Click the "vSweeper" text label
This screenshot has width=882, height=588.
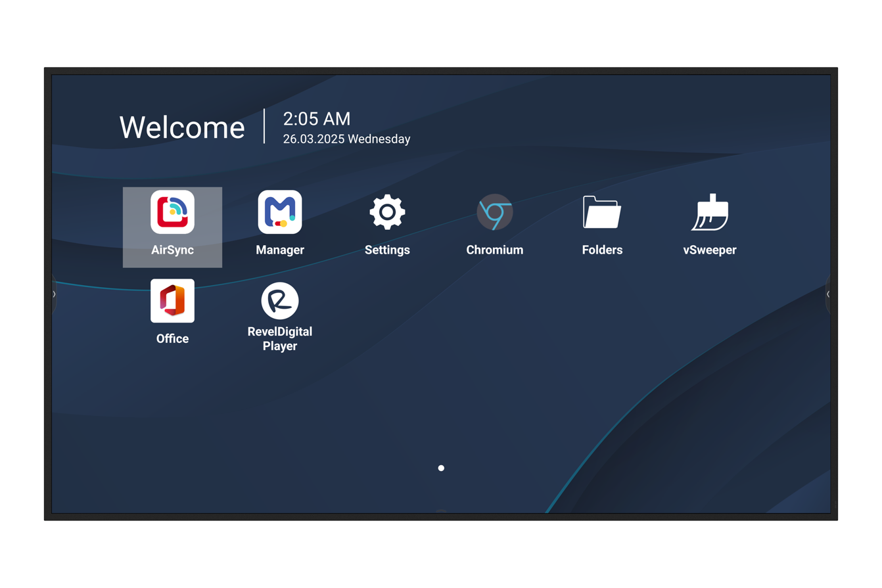pyautogui.click(x=710, y=250)
